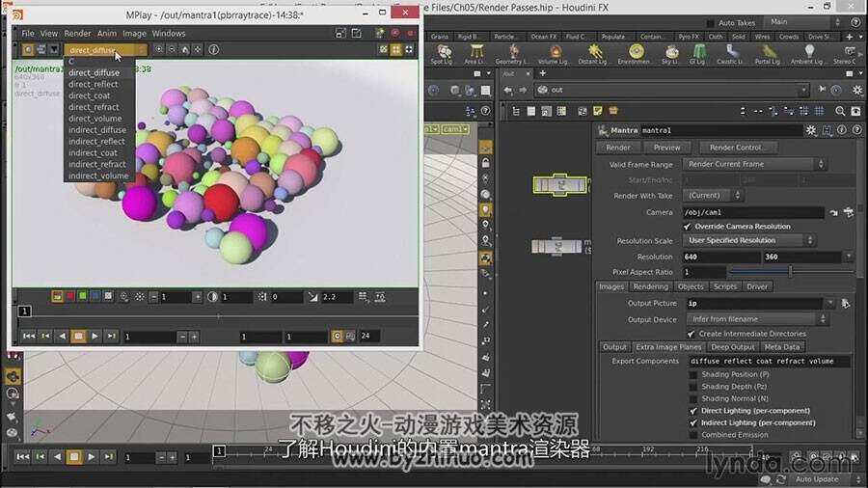
Task: Toggle Override Camera Resolution checkbox
Action: (x=687, y=227)
